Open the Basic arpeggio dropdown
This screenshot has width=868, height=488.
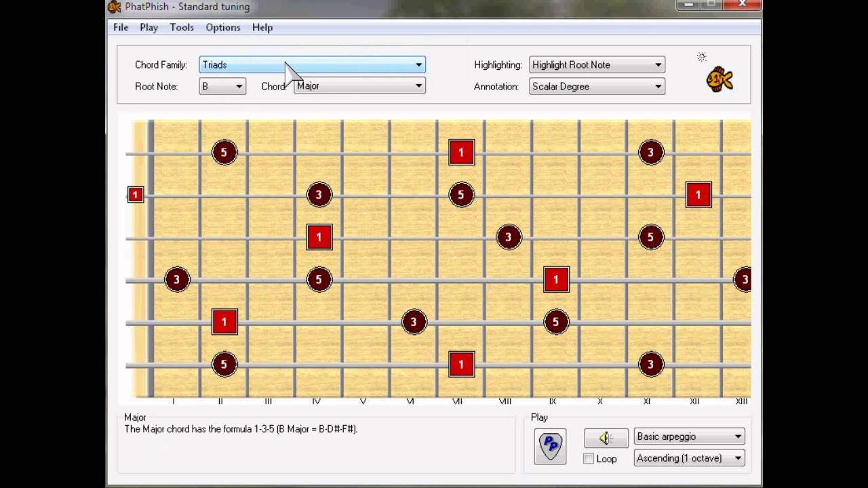[689, 437]
